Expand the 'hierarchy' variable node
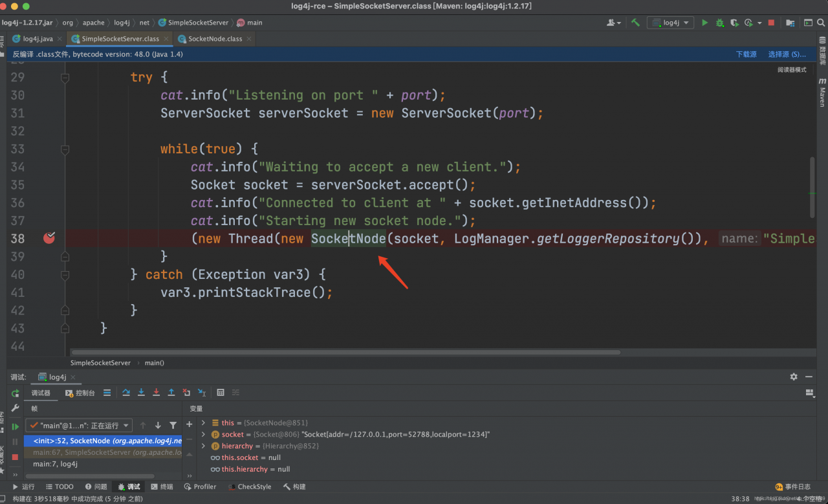The width and height of the screenshot is (828, 504). point(203,446)
